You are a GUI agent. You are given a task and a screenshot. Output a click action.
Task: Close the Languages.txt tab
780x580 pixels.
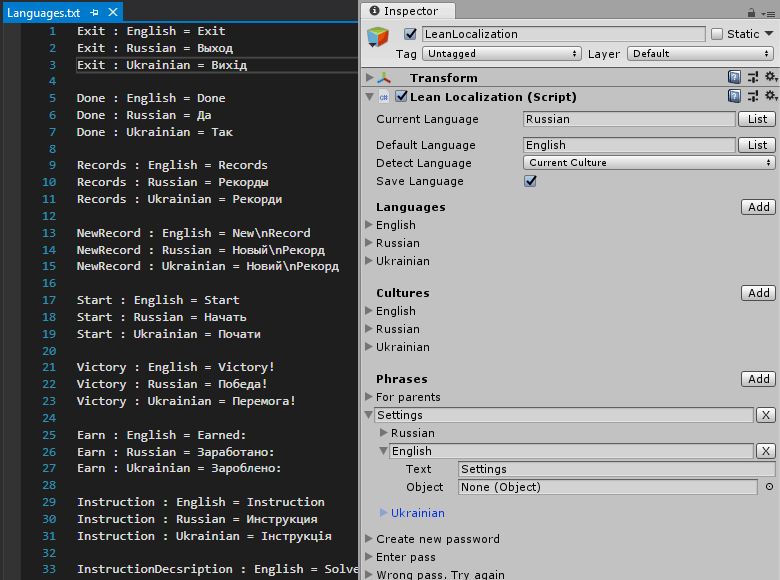click(x=113, y=12)
